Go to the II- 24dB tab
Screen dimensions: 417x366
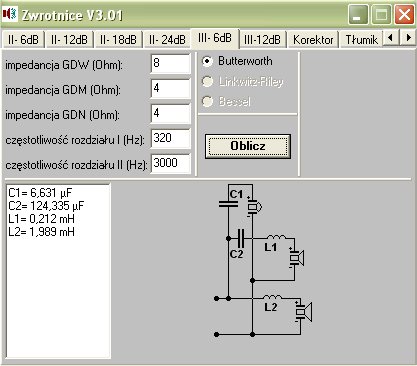click(x=167, y=40)
